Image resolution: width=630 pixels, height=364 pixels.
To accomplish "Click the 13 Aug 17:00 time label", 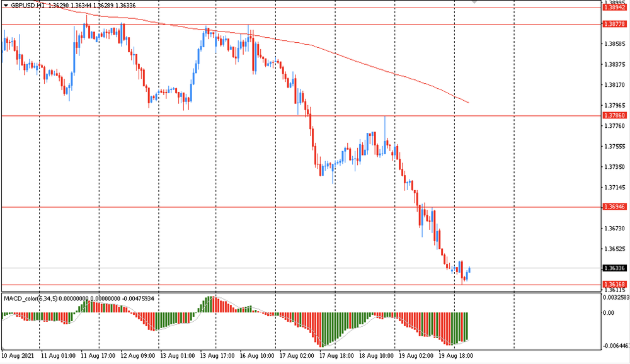I will click(x=217, y=356).
